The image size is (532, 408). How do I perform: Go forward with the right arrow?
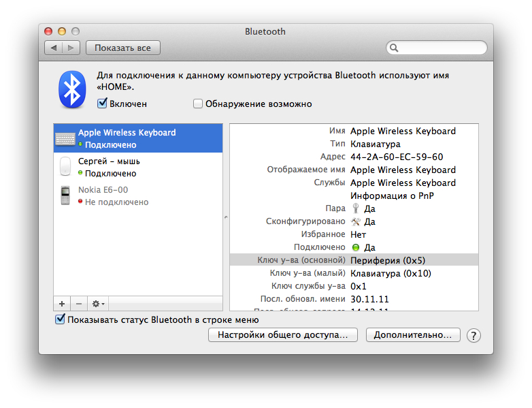click(x=71, y=48)
